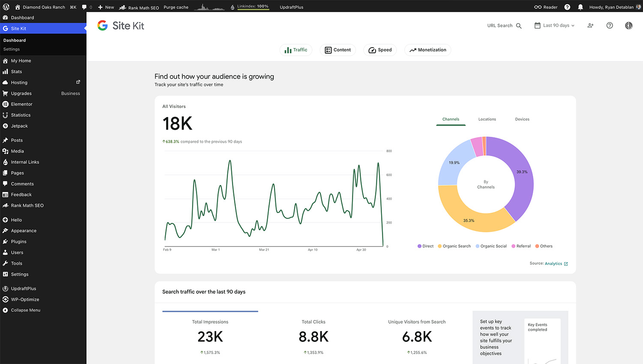
Task: Select Unique Visitors from Search card
Action: [x=417, y=337]
